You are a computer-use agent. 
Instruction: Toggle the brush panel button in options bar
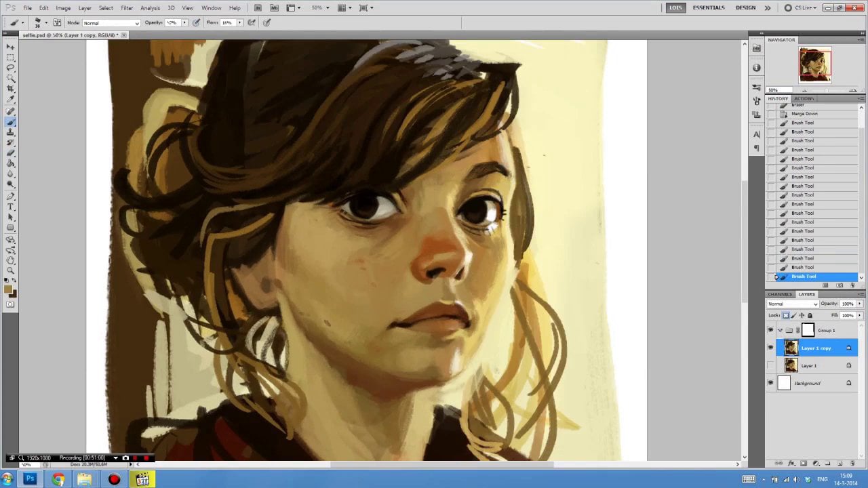[x=57, y=22]
